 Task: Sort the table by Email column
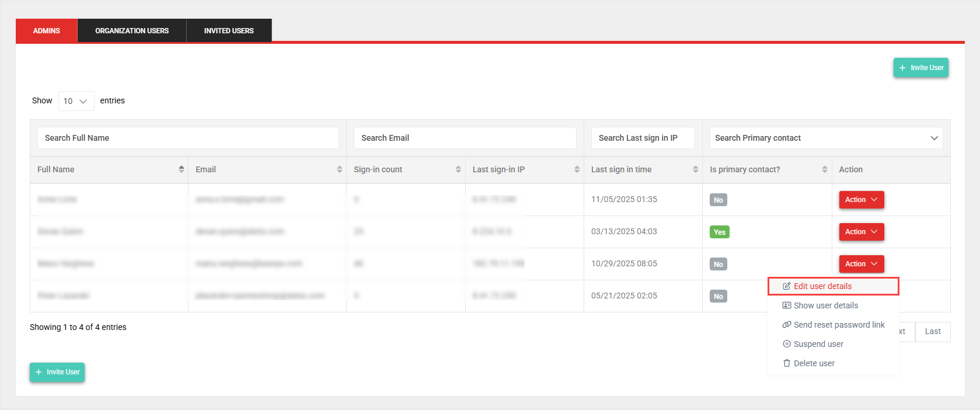click(339, 169)
